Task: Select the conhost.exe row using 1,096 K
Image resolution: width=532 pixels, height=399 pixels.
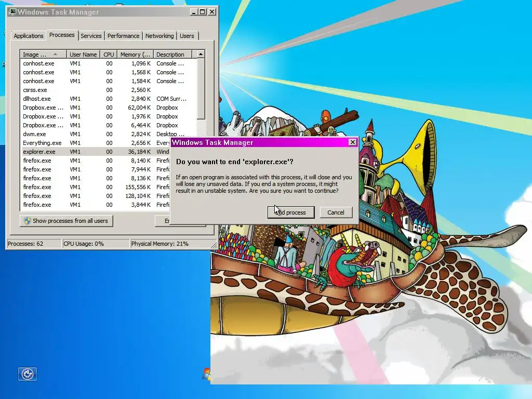Action: [x=108, y=63]
